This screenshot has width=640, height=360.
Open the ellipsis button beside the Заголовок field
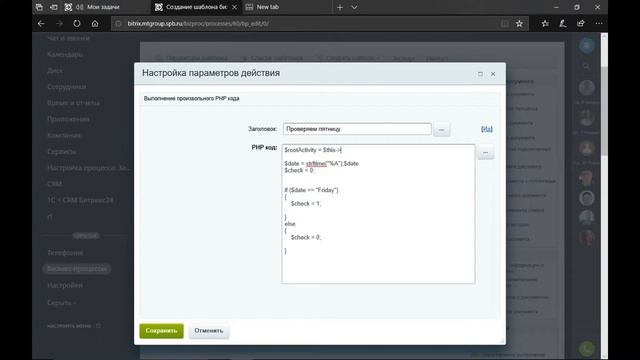[x=441, y=129]
